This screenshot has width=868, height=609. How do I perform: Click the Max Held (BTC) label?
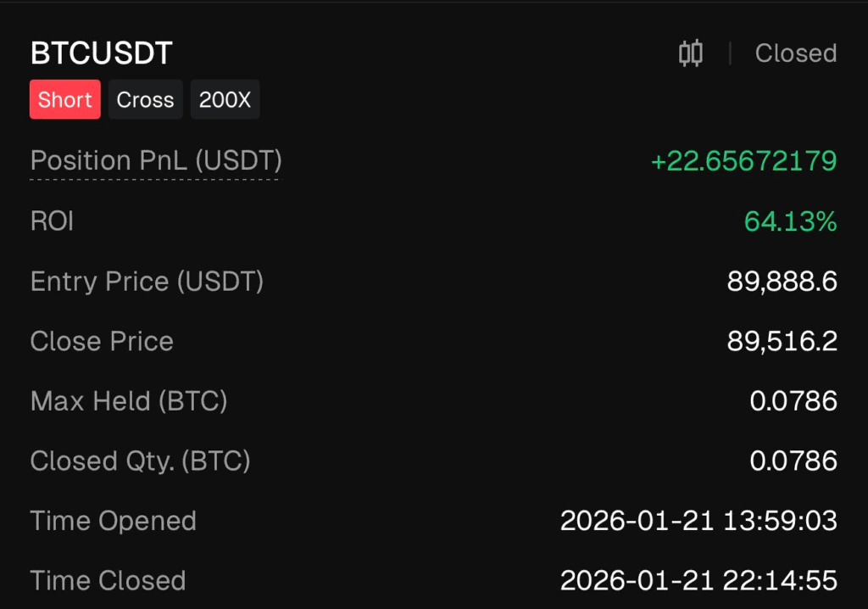point(129,401)
